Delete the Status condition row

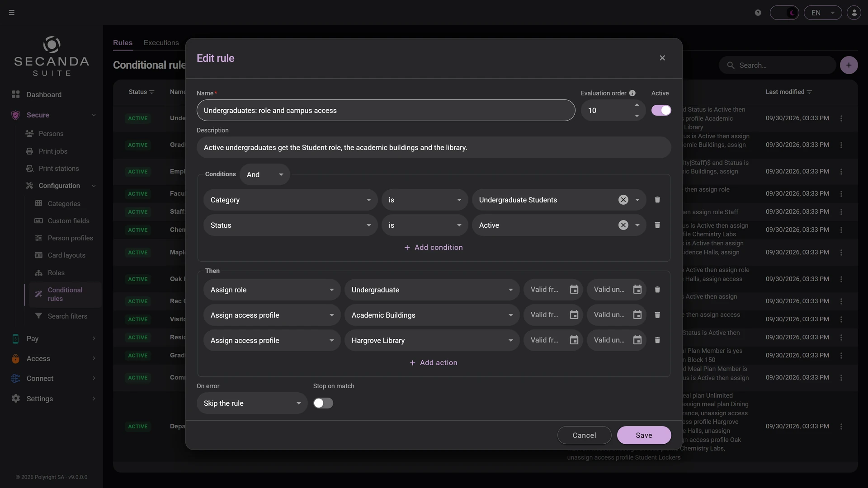[657, 225]
